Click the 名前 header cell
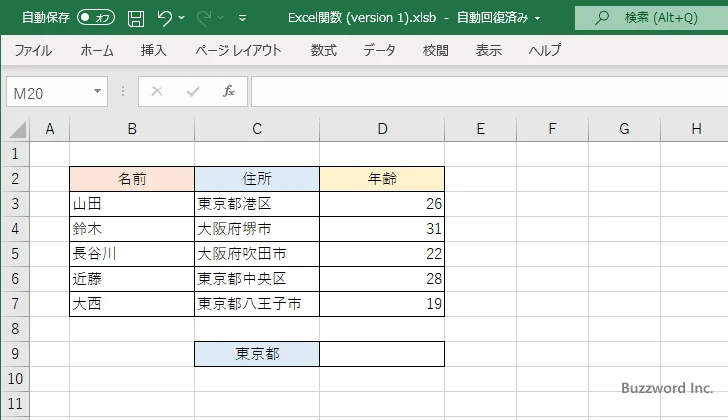 coord(132,179)
